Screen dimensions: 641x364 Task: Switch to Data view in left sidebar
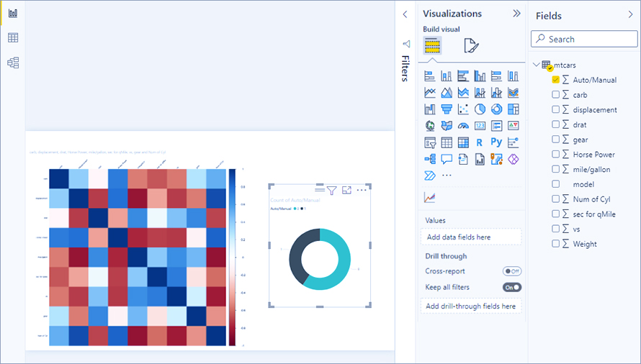click(13, 38)
